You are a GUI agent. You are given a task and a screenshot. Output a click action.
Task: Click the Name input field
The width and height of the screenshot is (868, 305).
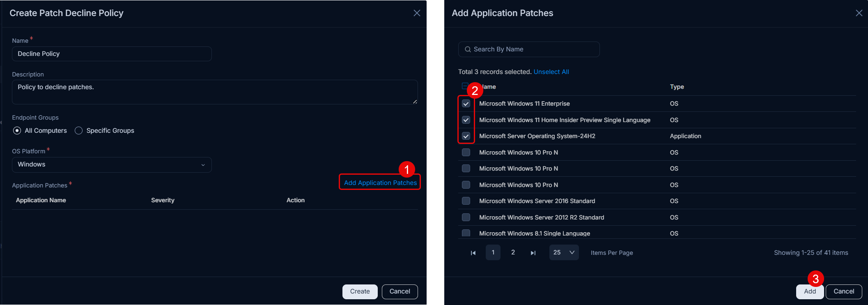pos(112,54)
